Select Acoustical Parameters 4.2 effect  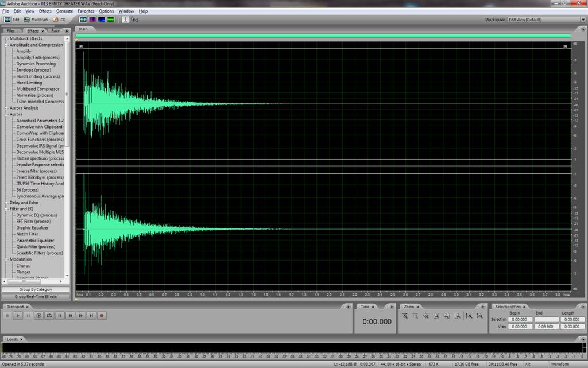(40, 121)
